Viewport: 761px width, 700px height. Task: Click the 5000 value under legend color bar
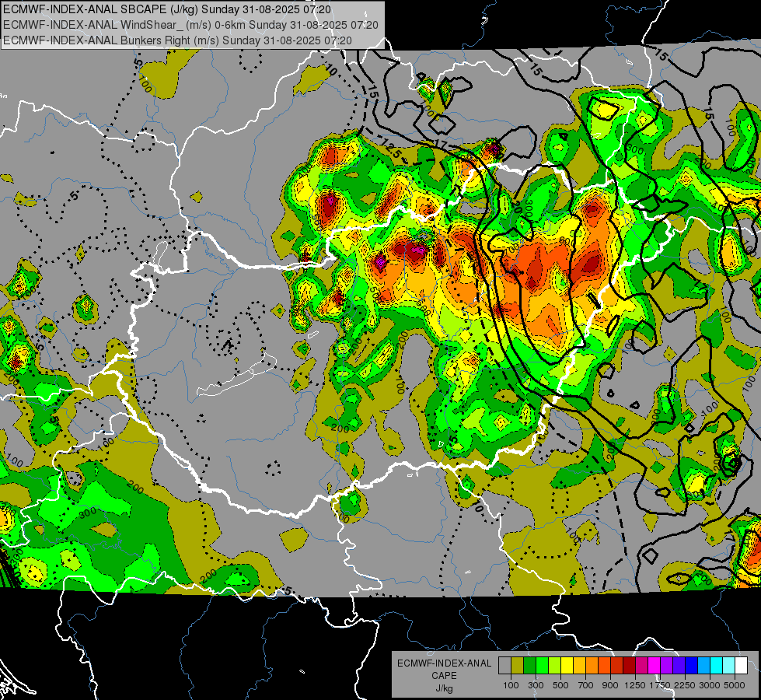click(735, 685)
